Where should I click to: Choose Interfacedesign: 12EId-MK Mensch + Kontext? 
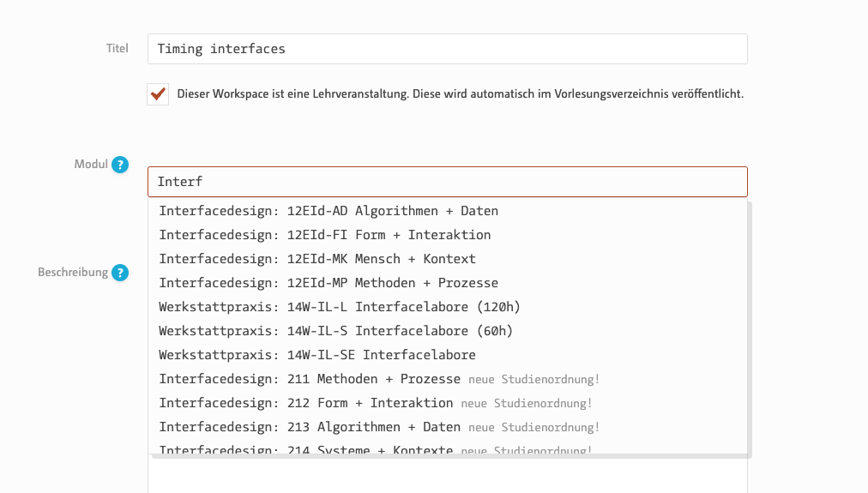tap(447, 259)
